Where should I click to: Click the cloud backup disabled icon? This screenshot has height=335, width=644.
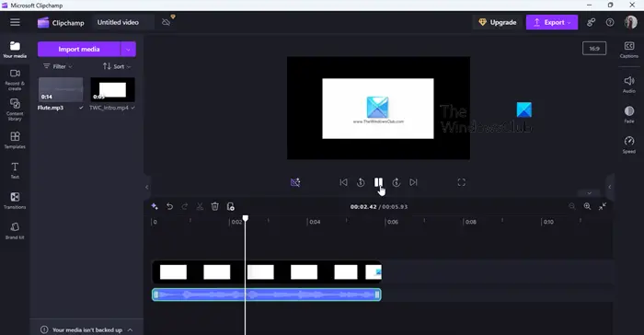[166, 22]
